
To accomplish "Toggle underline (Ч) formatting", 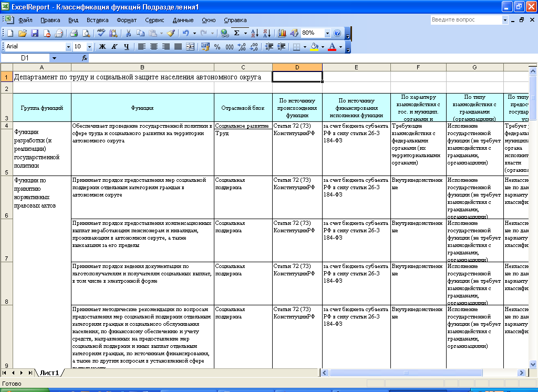I will (126, 47).
